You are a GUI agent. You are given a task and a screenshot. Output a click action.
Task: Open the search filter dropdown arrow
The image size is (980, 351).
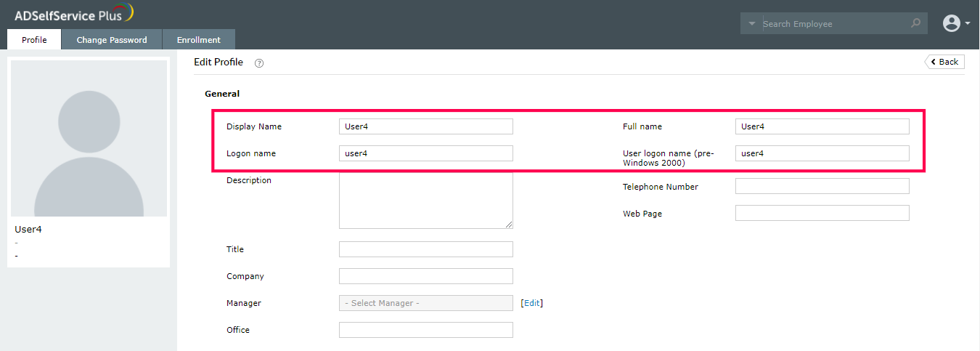[x=751, y=24]
